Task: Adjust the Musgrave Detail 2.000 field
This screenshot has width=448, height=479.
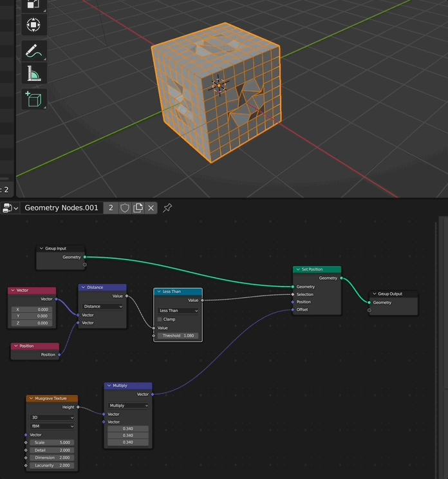Action: [x=52, y=450]
